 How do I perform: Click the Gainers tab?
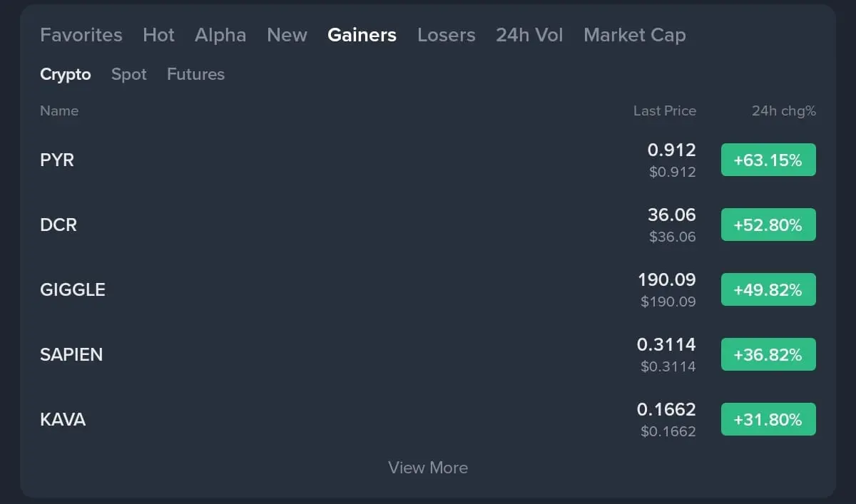tap(362, 35)
